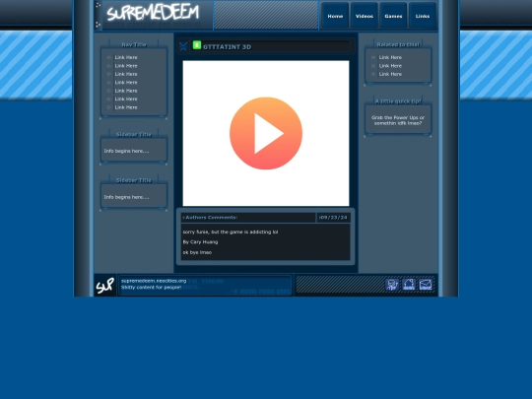Click the 'ok bye lmao' comment line
Image resolution: width=532 pixels, height=399 pixels.
pyautogui.click(x=197, y=252)
